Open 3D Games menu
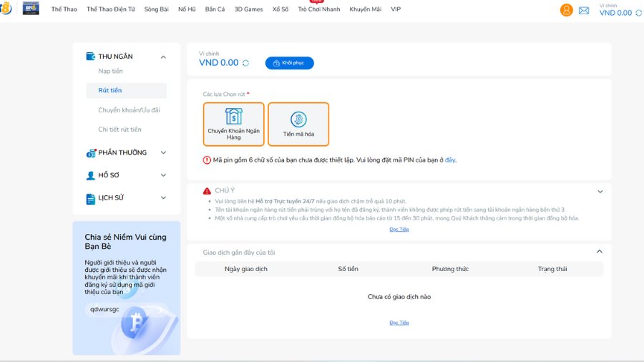Image resolution: width=644 pixels, height=362 pixels. pyautogui.click(x=248, y=9)
